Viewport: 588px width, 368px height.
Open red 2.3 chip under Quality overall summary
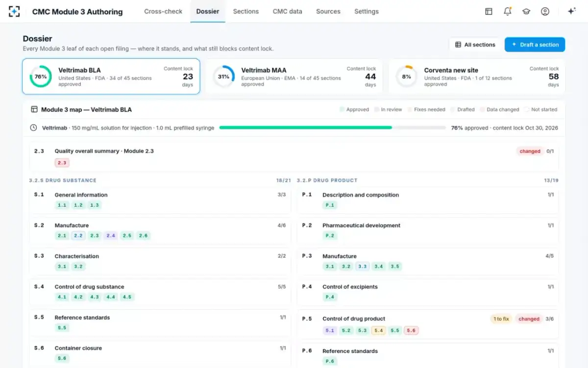click(x=62, y=163)
